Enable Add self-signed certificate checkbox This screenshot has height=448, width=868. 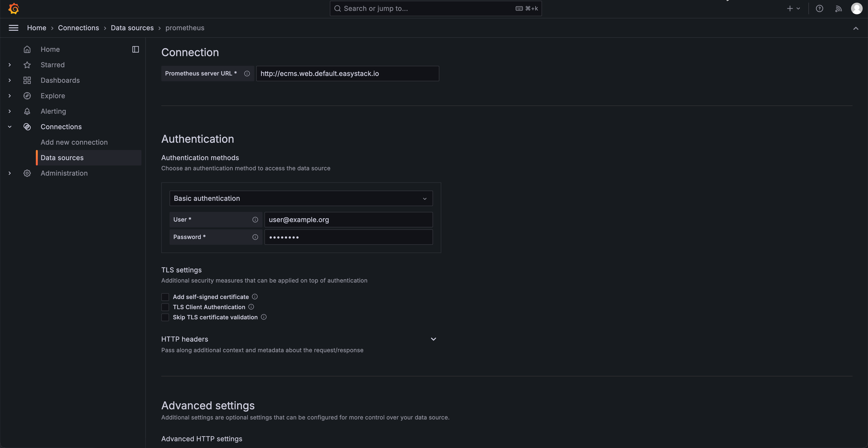[x=165, y=297]
